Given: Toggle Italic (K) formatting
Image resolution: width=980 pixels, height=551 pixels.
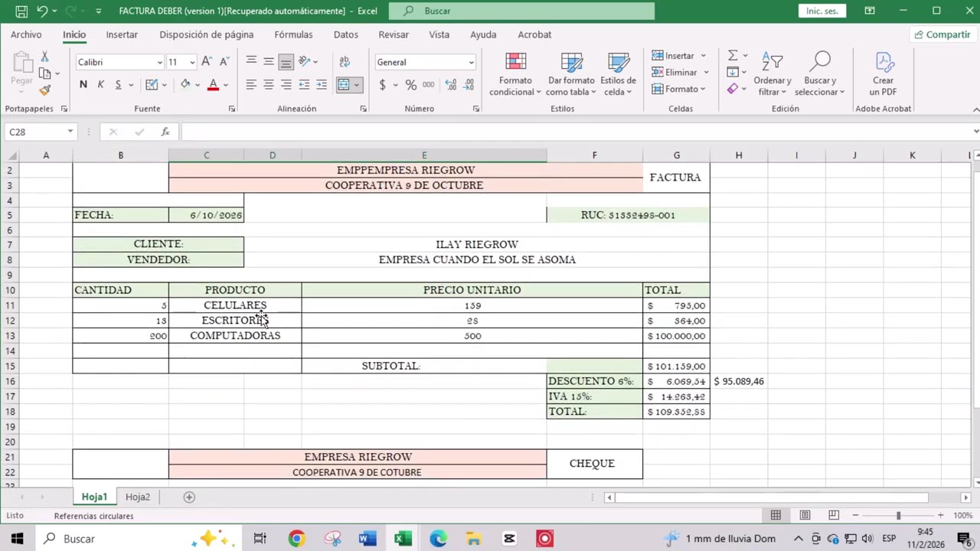Looking at the screenshot, I should 100,85.
